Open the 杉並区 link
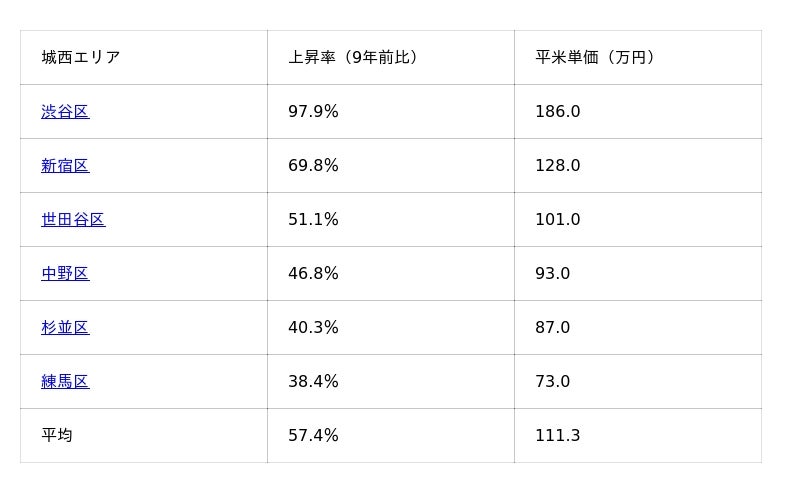 [65, 328]
